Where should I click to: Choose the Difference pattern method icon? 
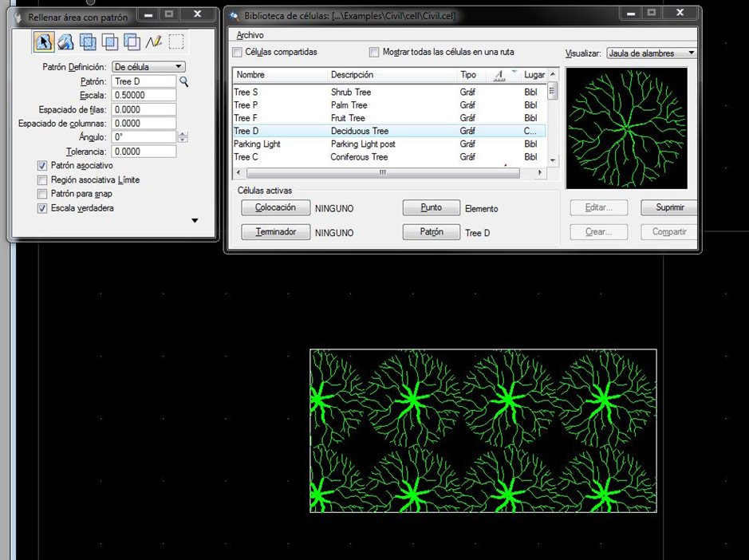(132, 42)
